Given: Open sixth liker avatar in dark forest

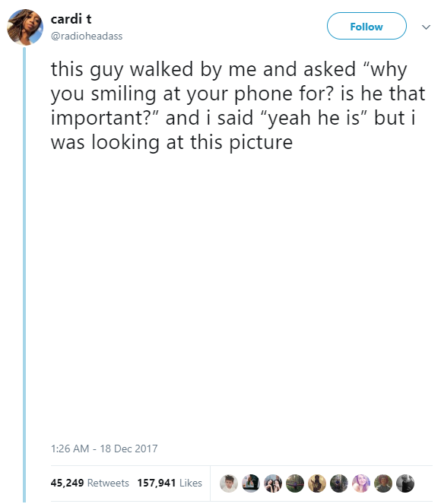Looking at the screenshot, I should pos(339,483).
